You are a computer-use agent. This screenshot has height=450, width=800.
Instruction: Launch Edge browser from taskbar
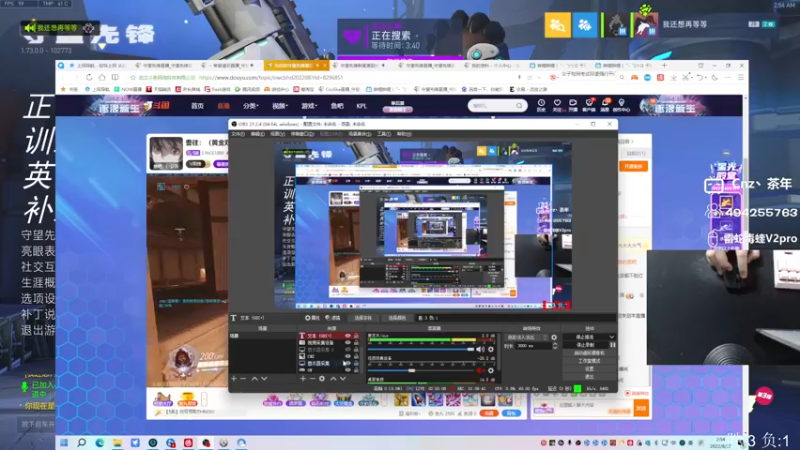(x=99, y=442)
